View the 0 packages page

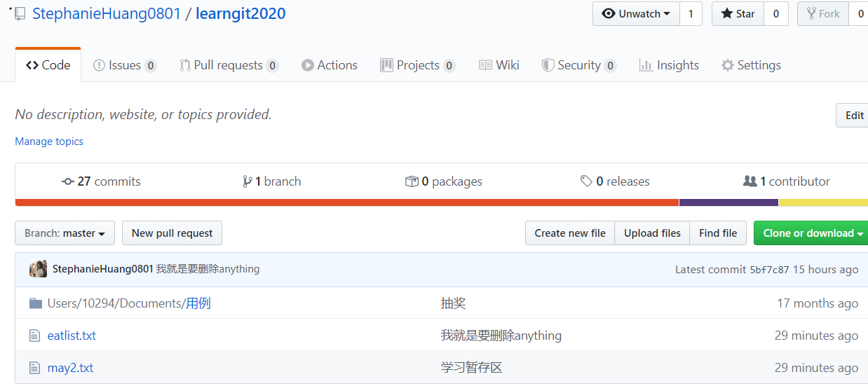[x=444, y=181]
